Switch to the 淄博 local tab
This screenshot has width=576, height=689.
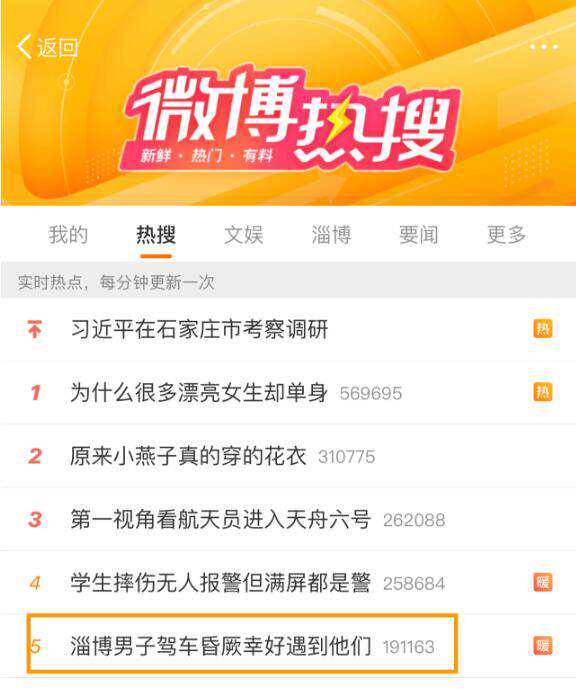[x=331, y=235]
